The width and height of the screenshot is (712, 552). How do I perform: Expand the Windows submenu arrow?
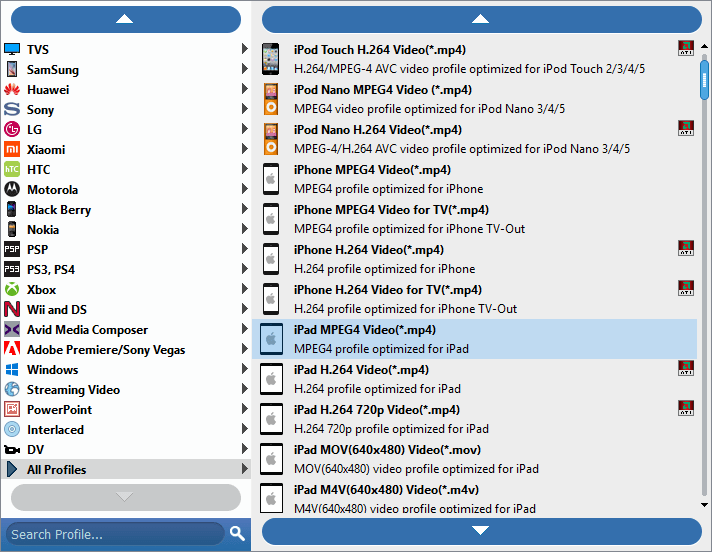coord(245,369)
